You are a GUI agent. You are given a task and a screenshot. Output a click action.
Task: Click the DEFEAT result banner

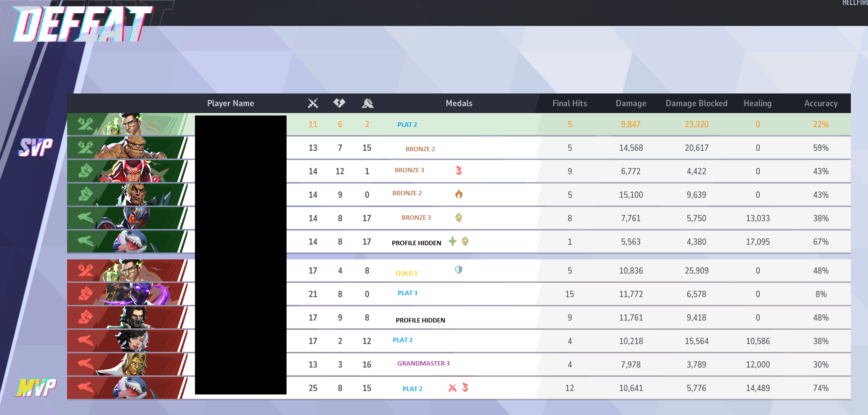coord(82,24)
